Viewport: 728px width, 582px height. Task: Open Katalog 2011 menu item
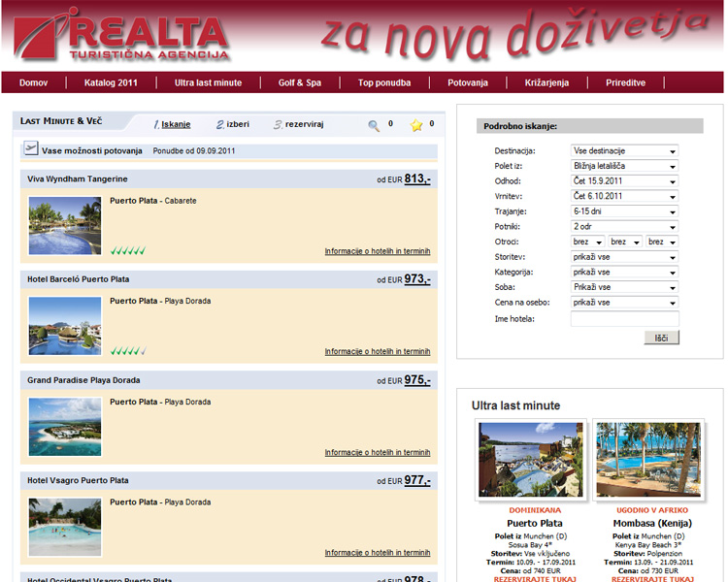coord(111,82)
